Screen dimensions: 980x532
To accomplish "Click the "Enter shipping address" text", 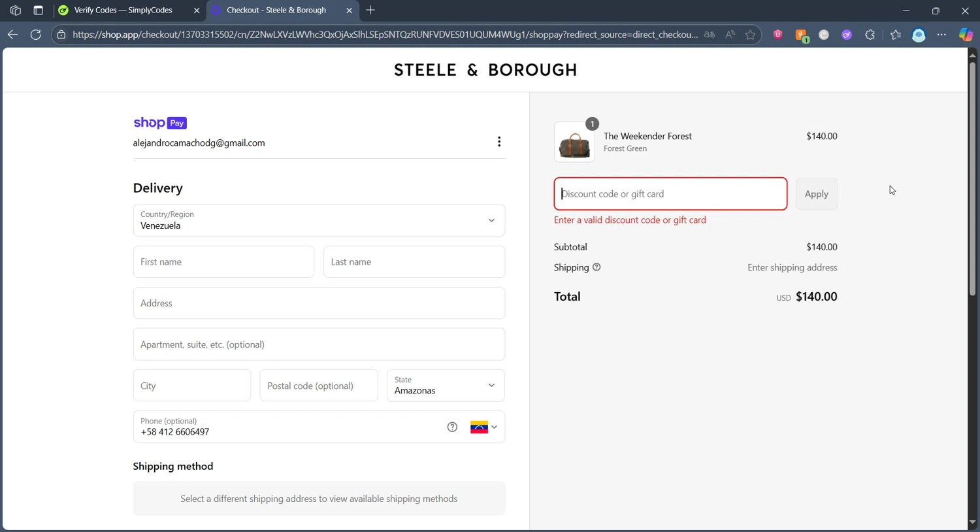I will tap(792, 267).
